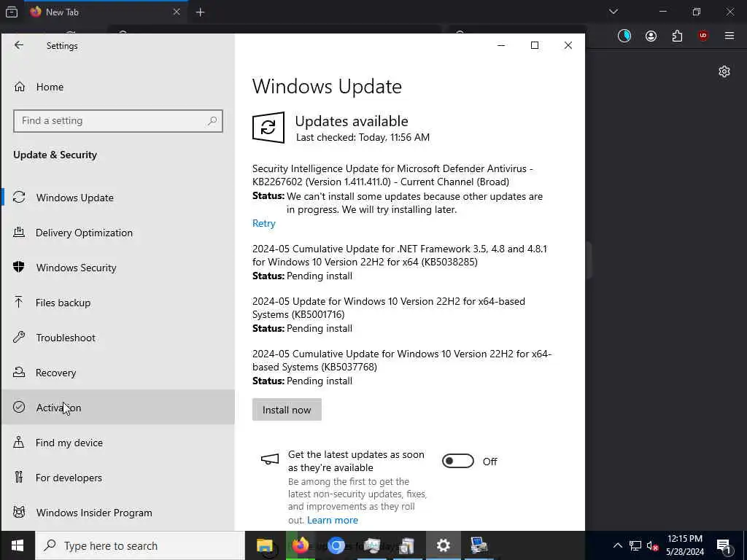
Task: Click the uBlock Origin shield icon
Action: tap(703, 36)
